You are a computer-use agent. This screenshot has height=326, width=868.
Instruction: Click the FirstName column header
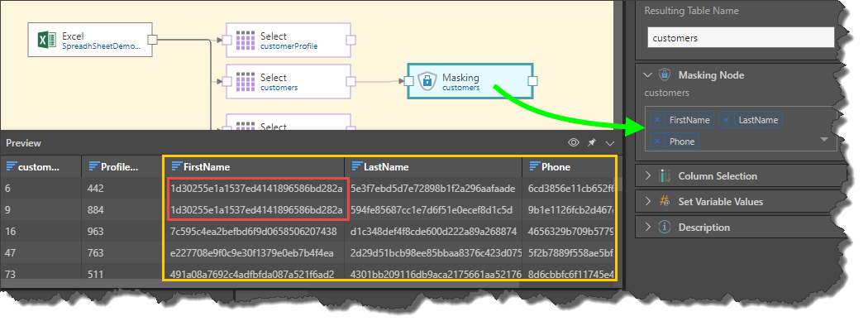(x=254, y=166)
